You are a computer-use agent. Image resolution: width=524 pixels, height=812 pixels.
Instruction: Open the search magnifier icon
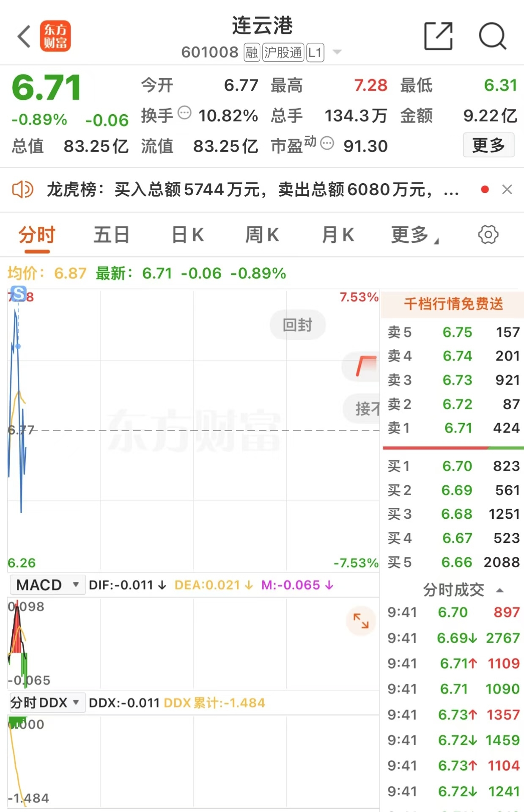[x=492, y=36]
